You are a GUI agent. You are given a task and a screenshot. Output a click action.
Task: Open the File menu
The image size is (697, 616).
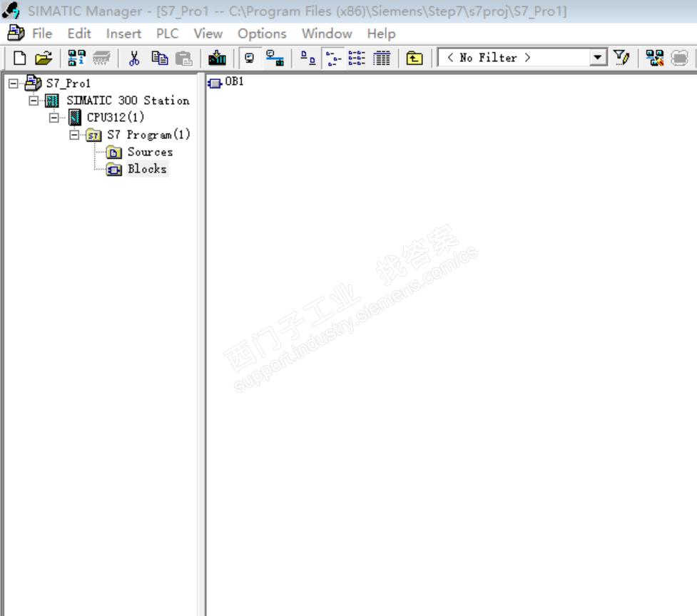tap(42, 34)
